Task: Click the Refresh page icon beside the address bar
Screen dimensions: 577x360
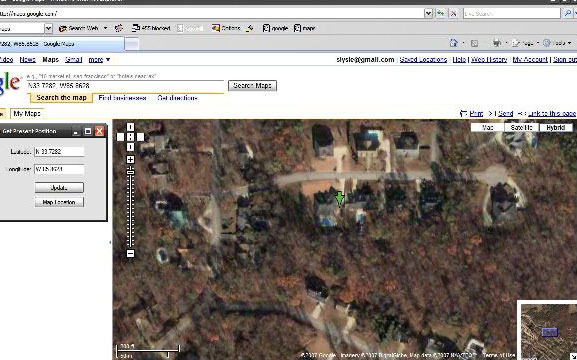Action: pyautogui.click(x=441, y=14)
